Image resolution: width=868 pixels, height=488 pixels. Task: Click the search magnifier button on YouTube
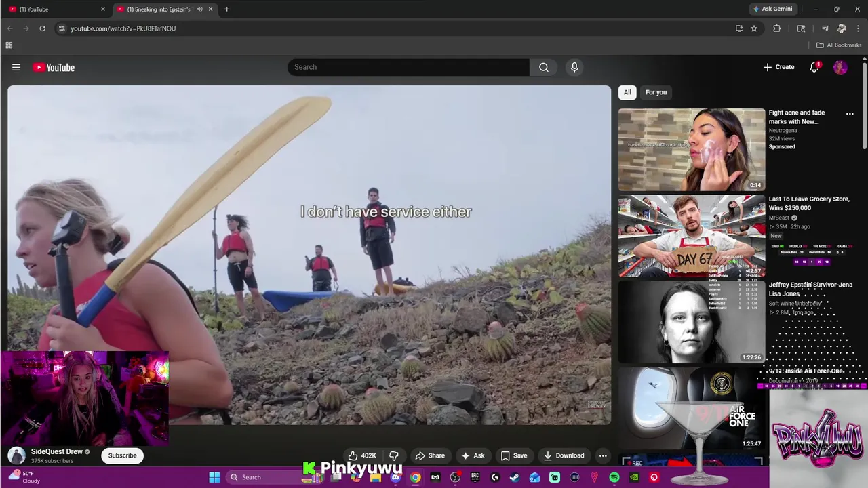click(543, 67)
